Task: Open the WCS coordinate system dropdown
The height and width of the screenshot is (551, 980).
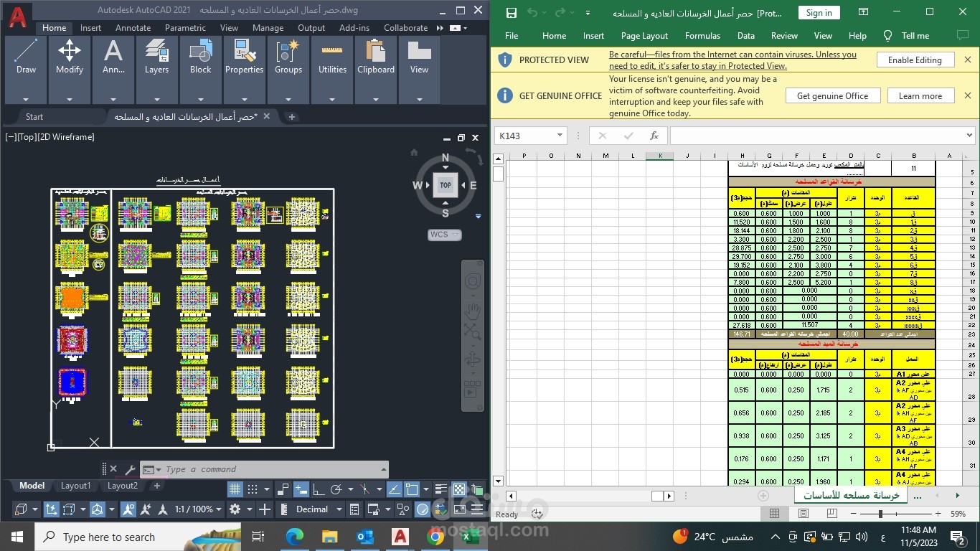Action: tap(444, 235)
